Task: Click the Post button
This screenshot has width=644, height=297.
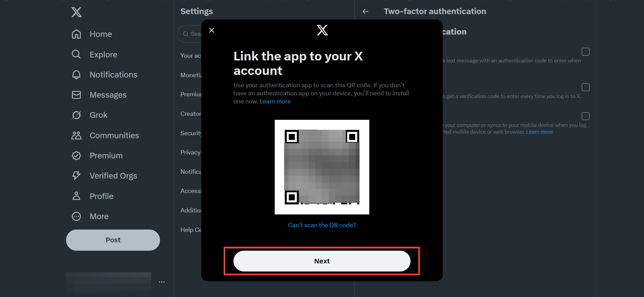Action: [113, 240]
